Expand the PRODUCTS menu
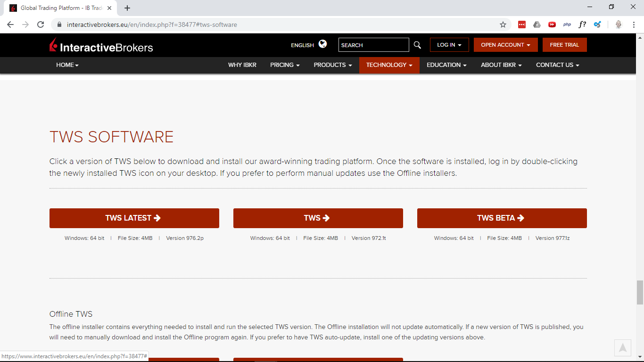This screenshot has height=362, width=644. coord(333,65)
